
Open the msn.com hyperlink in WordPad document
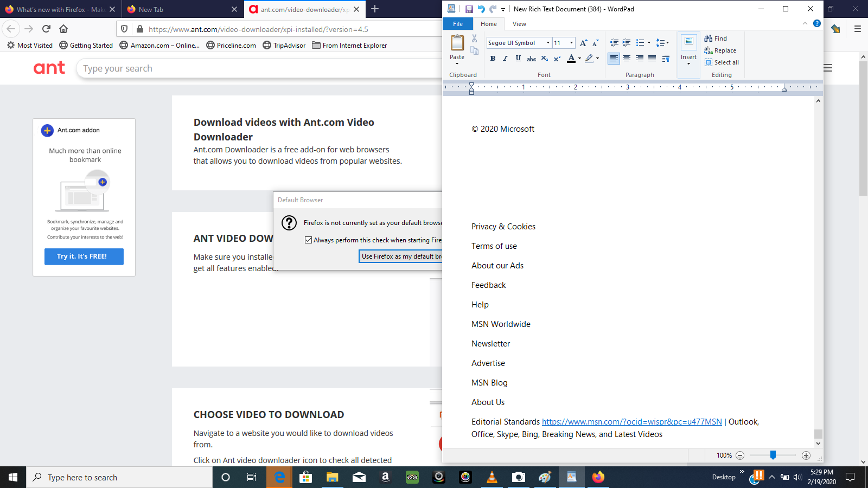click(632, 422)
